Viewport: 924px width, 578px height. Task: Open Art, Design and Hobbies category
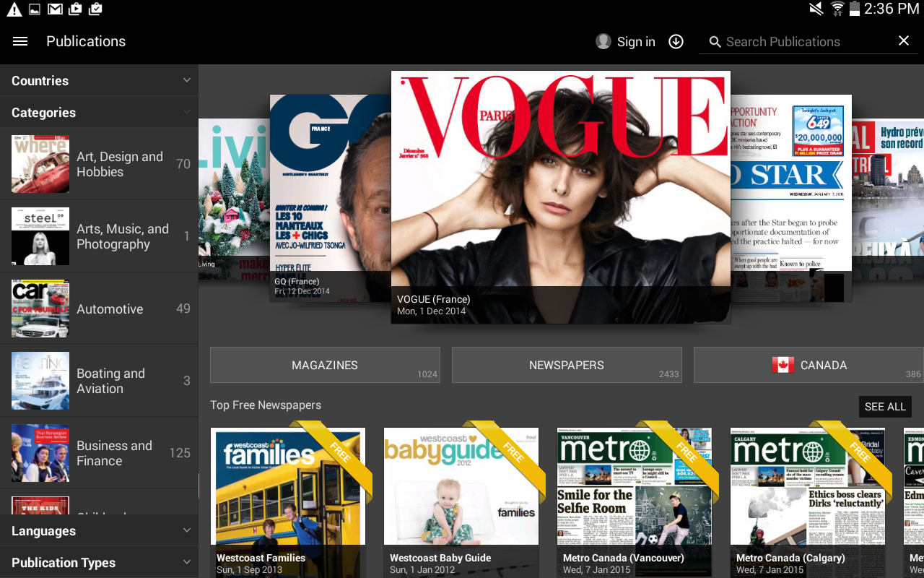[99, 164]
